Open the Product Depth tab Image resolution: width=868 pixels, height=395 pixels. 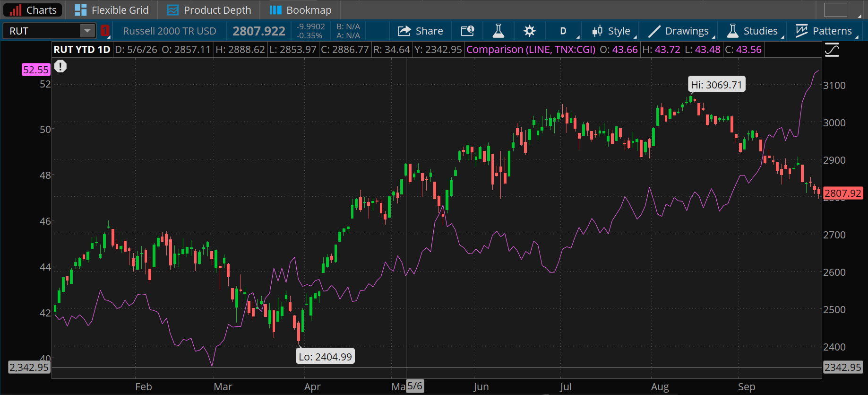tap(209, 10)
